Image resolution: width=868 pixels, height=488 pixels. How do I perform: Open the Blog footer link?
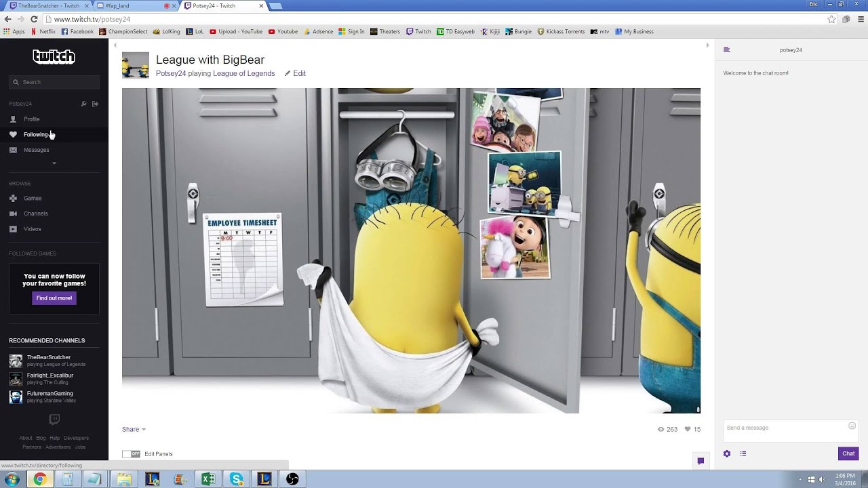41,438
